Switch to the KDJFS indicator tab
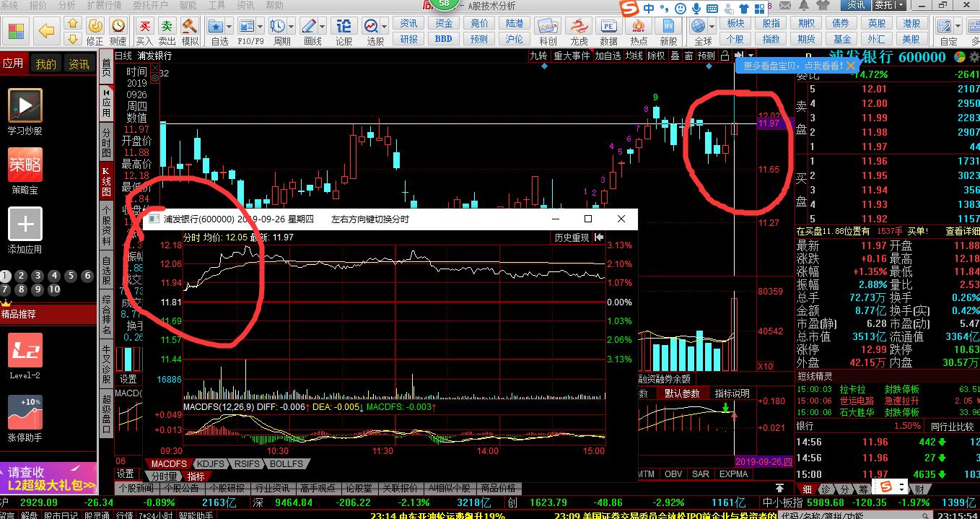This screenshot has height=519, width=980. coord(209,463)
